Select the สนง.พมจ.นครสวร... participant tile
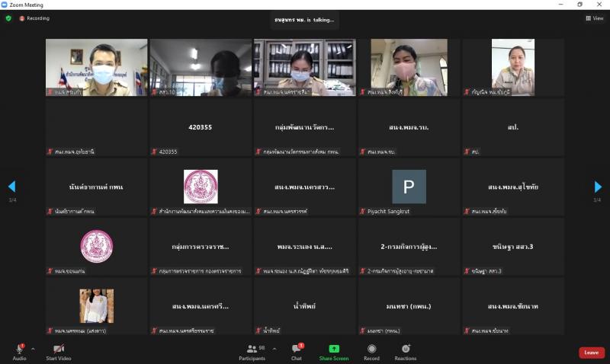610x364 pixels. (305, 187)
